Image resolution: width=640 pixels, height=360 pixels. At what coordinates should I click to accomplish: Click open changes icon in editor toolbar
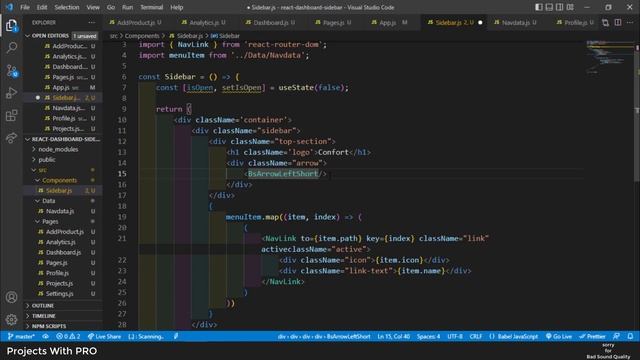click(605, 22)
